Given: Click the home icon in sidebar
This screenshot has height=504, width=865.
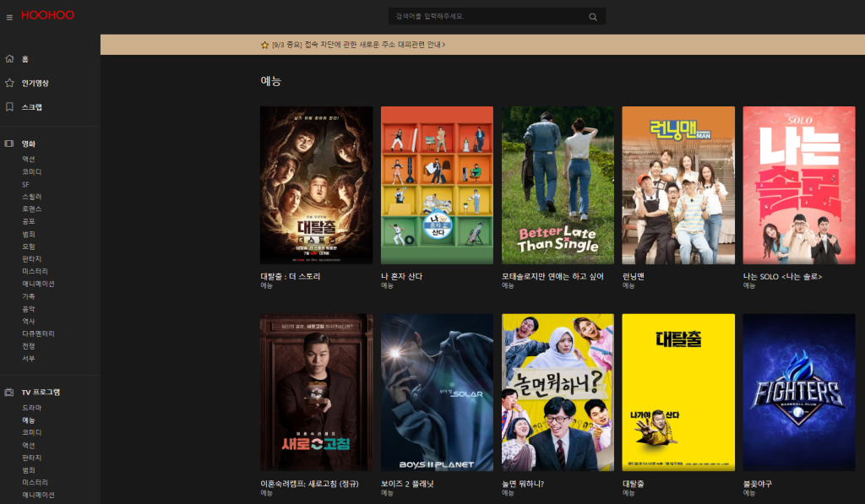Looking at the screenshot, I should 9,59.
